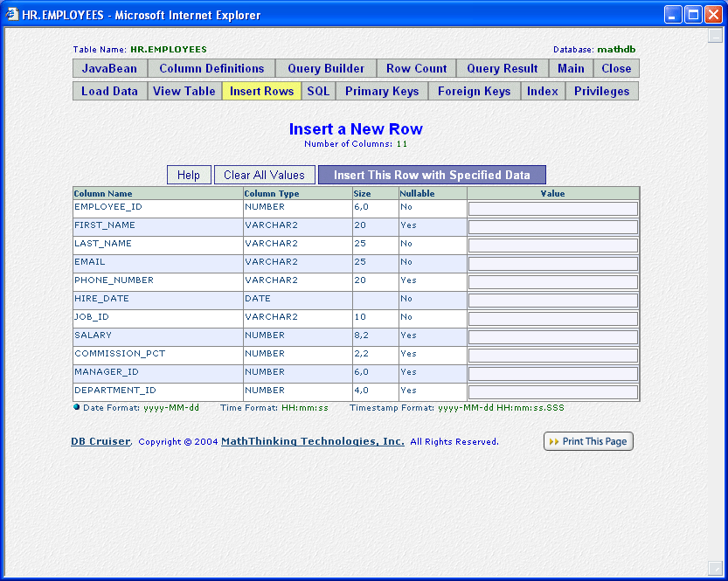Show the Foreign Keys tab

pyautogui.click(x=474, y=91)
